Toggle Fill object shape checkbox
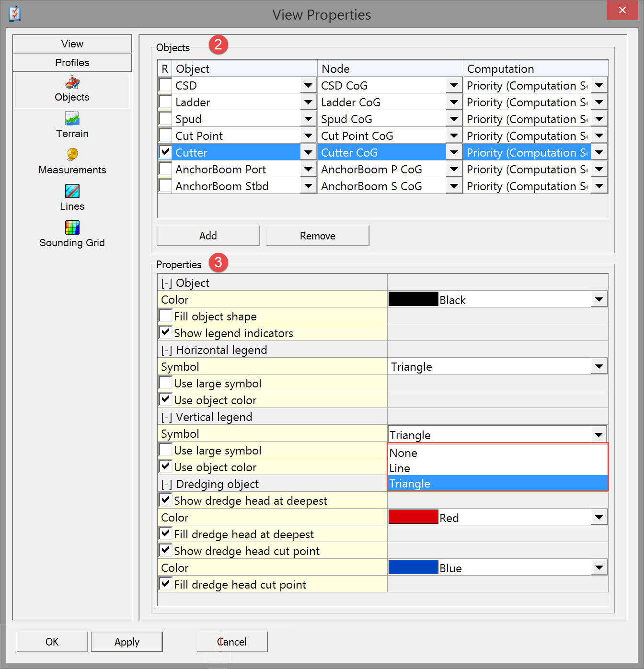Image resolution: width=644 pixels, height=669 pixels. point(166,316)
